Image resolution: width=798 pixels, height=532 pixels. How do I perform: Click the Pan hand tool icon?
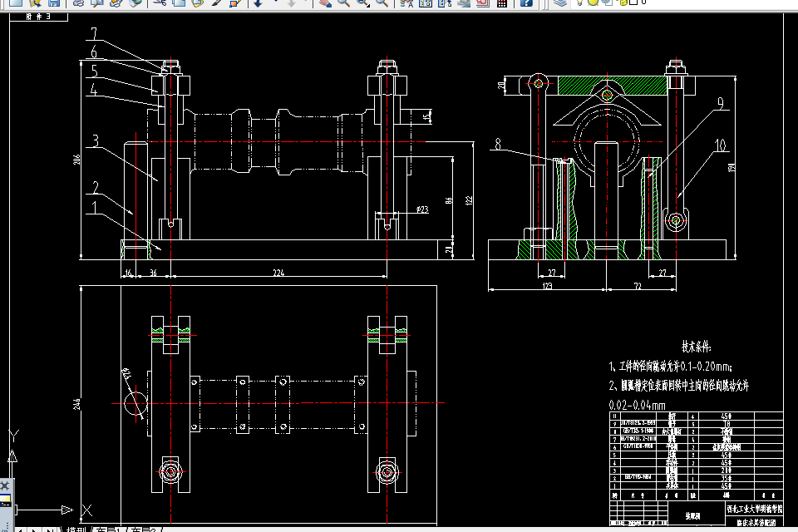[325, 2]
